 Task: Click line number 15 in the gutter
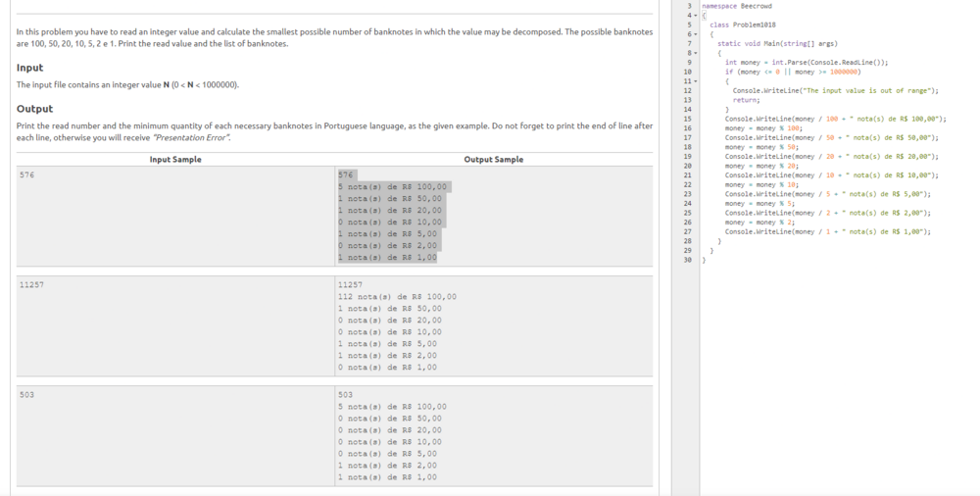coord(687,119)
